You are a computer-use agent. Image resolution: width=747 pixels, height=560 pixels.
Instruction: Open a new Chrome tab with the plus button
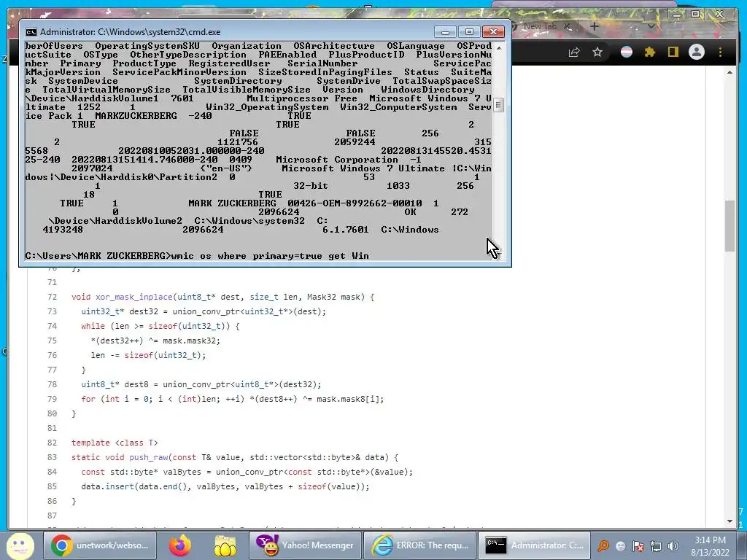coord(594,27)
